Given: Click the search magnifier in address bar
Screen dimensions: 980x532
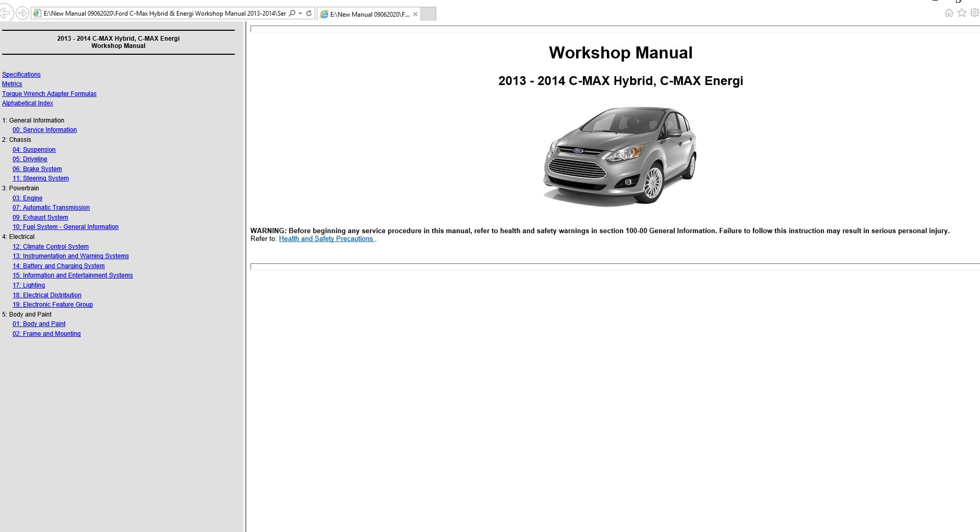Looking at the screenshot, I should 292,14.
